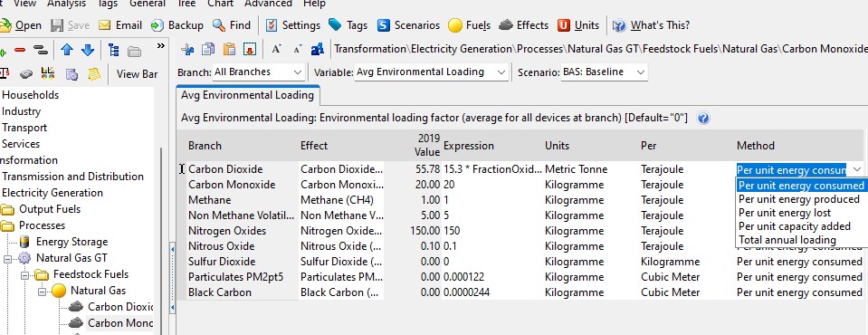
Task: Open the Effects toolbar item
Action: point(524,25)
